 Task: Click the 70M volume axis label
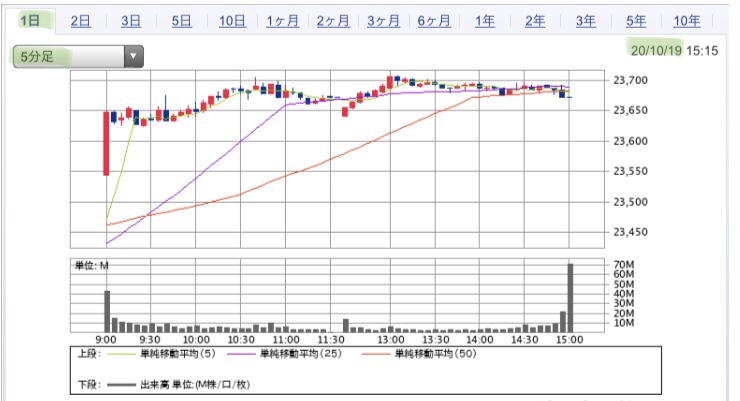pyautogui.click(x=623, y=265)
